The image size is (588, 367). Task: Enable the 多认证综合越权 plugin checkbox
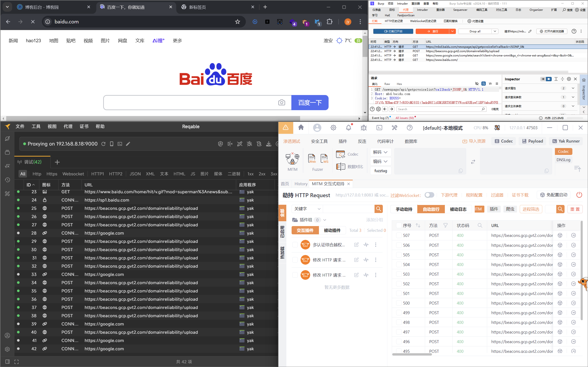295,245
